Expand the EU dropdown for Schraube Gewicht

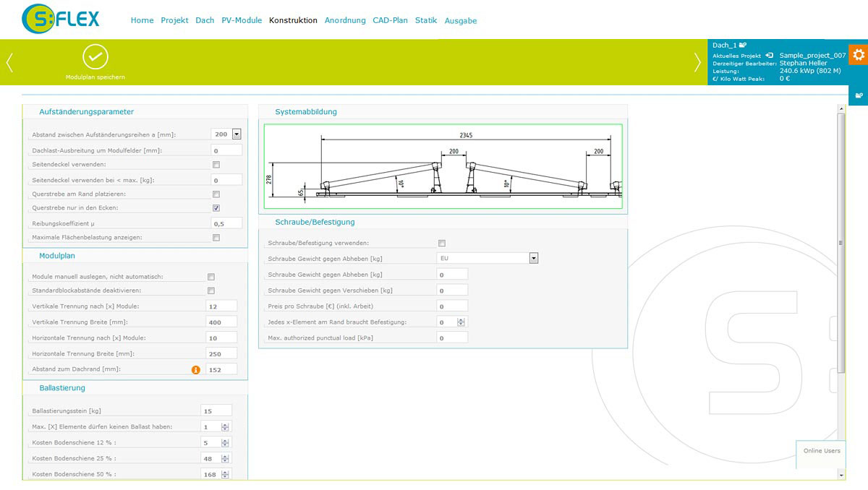pyautogui.click(x=534, y=258)
